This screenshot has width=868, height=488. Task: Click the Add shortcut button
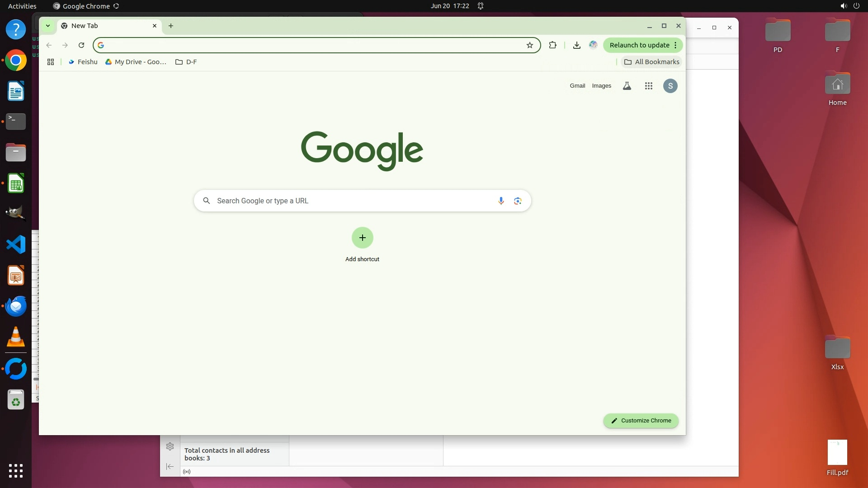pyautogui.click(x=362, y=238)
